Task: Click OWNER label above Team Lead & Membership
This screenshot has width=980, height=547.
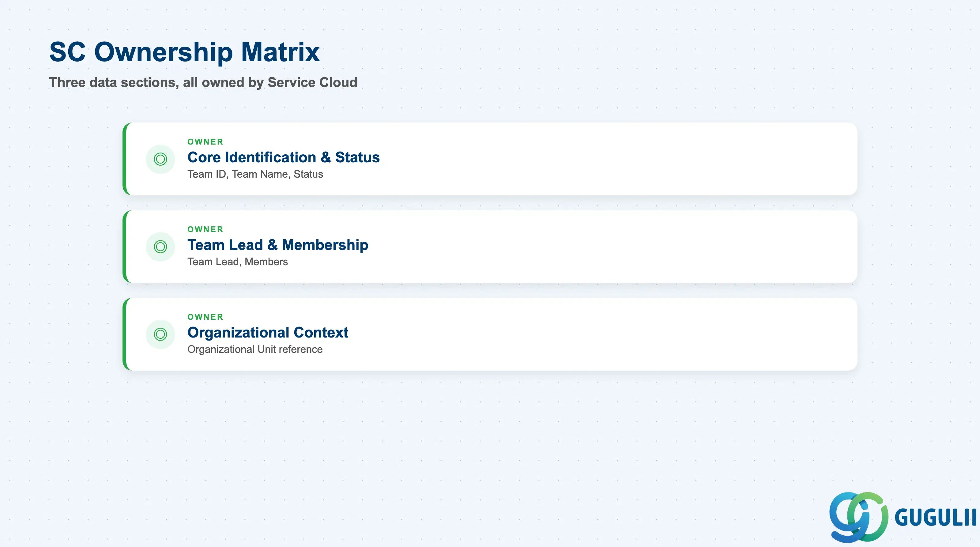Action: tap(205, 229)
